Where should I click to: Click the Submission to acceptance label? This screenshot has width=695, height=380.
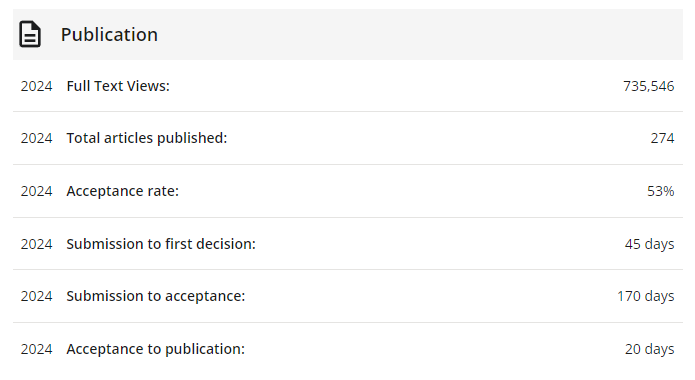(156, 296)
